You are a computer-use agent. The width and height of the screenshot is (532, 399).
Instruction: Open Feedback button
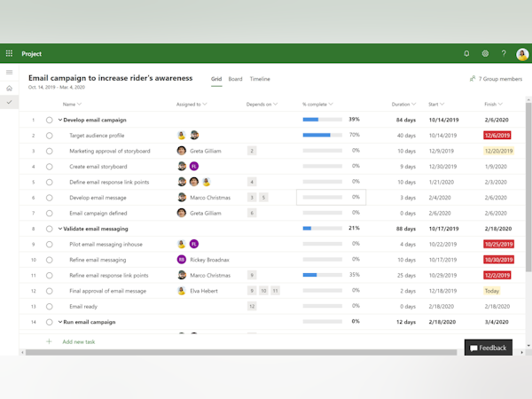point(489,348)
